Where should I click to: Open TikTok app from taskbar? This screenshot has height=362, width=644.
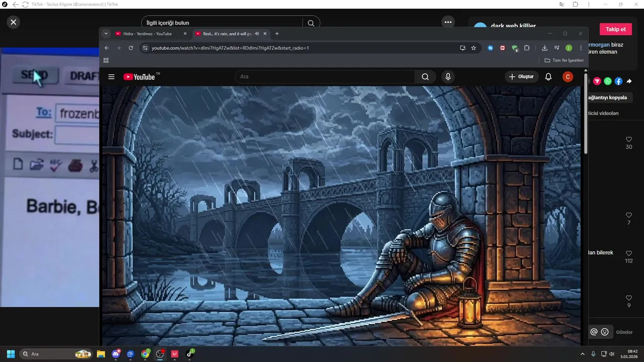190,354
